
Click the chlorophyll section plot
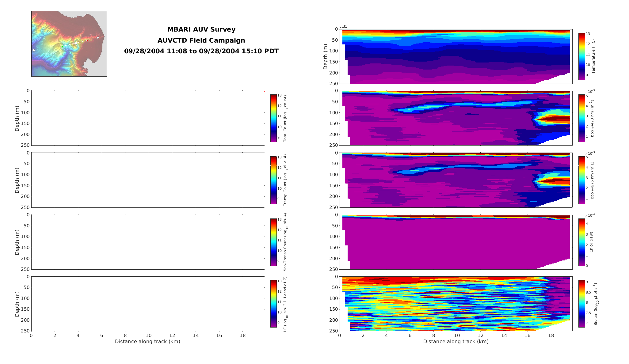point(456,242)
